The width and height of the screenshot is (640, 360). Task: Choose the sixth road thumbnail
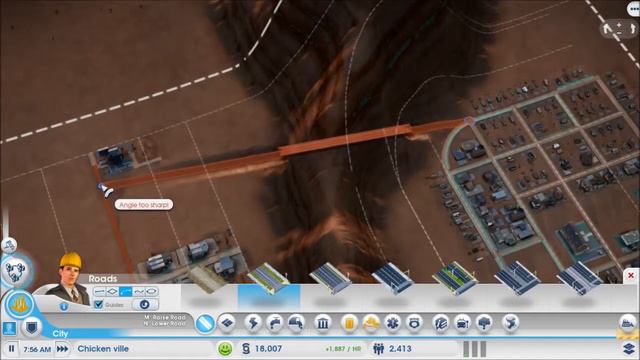coord(517,278)
